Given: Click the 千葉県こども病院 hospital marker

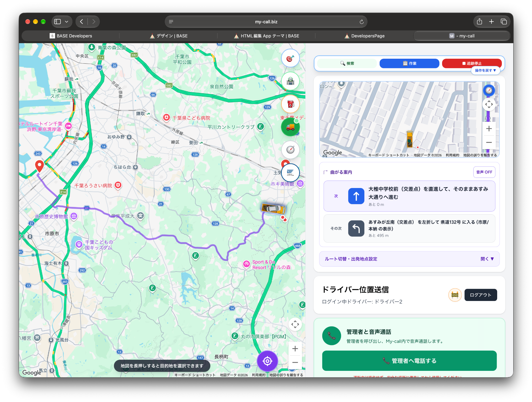Looking at the screenshot, I should coord(166,118).
